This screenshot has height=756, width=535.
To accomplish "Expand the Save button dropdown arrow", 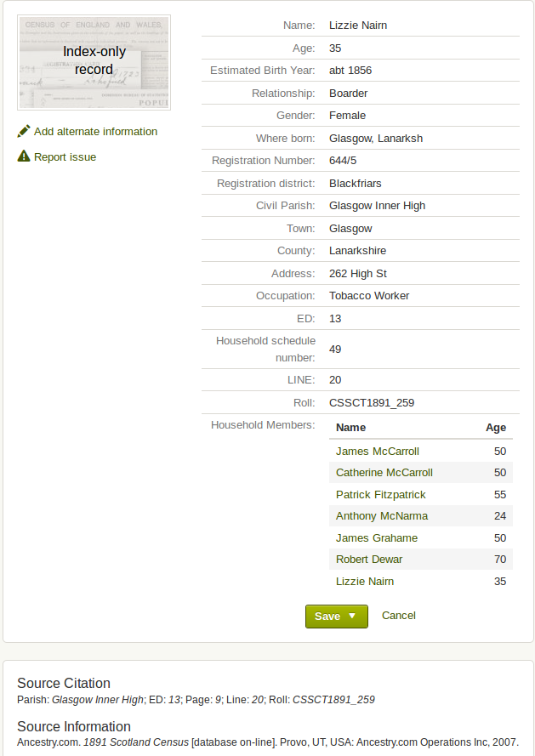I will coord(352,616).
